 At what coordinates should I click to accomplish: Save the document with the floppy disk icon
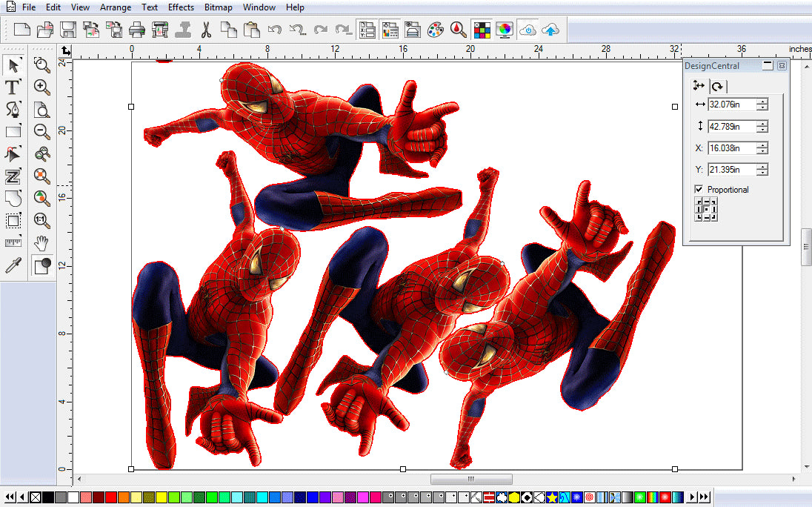pyautogui.click(x=68, y=30)
